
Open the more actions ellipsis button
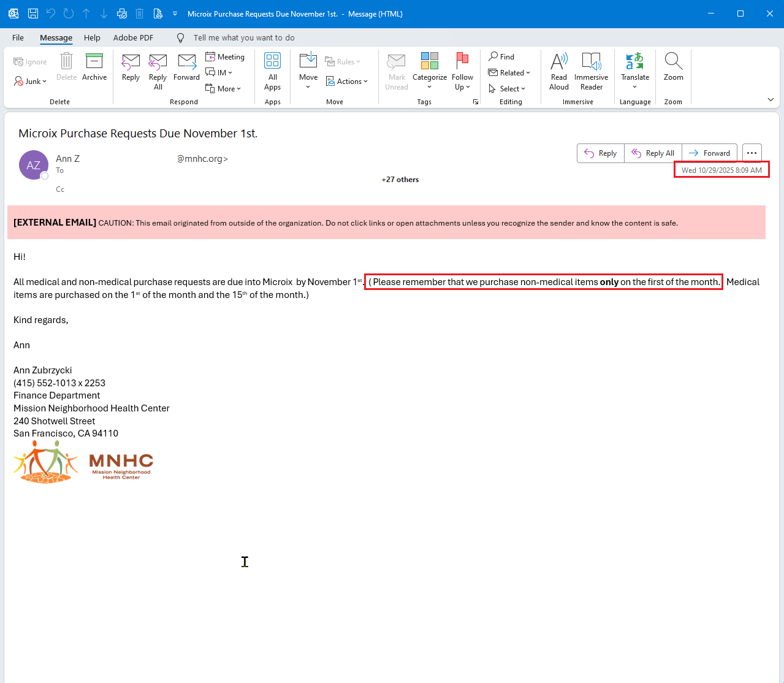752,153
